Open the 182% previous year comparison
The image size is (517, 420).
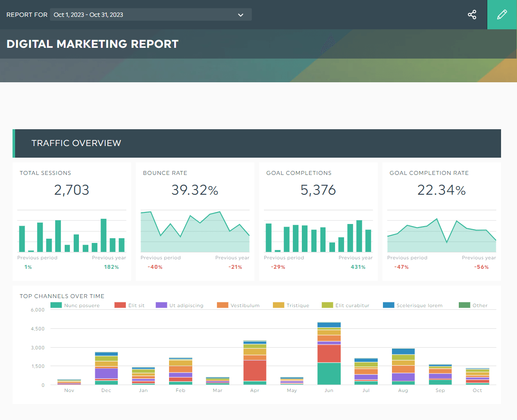point(112,267)
